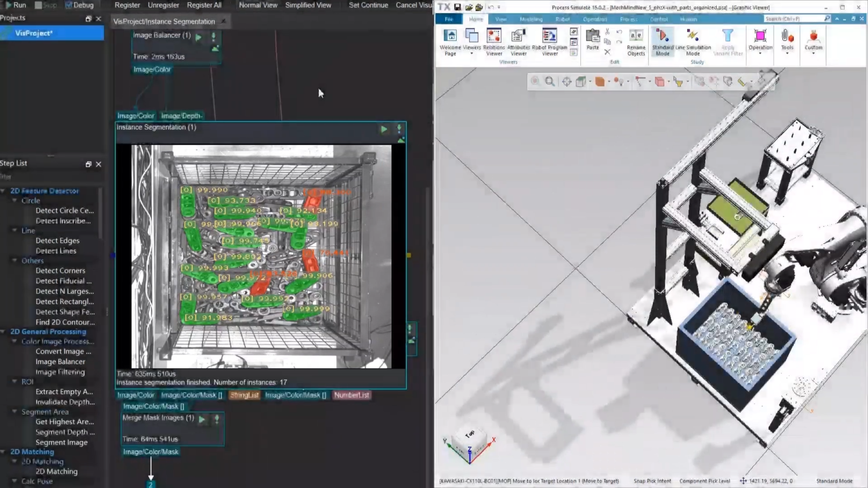Image resolution: width=868 pixels, height=488 pixels.
Task: Click the Set Continue button
Action: point(368,5)
